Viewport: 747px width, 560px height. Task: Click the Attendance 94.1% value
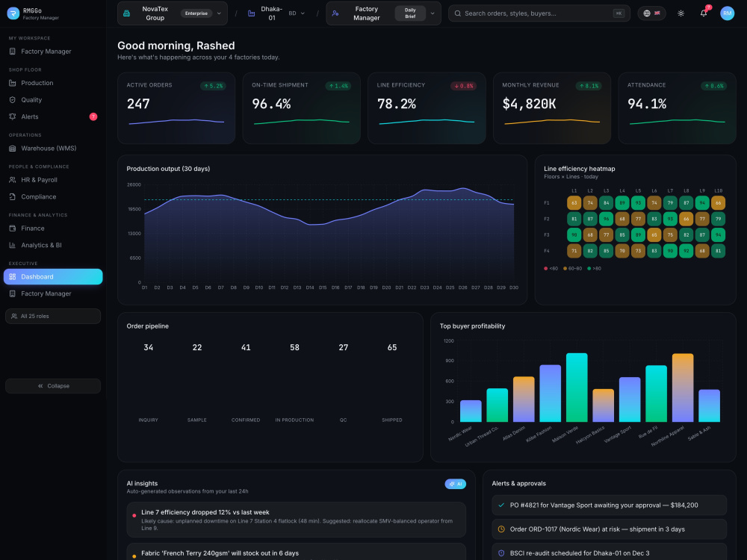tap(647, 104)
